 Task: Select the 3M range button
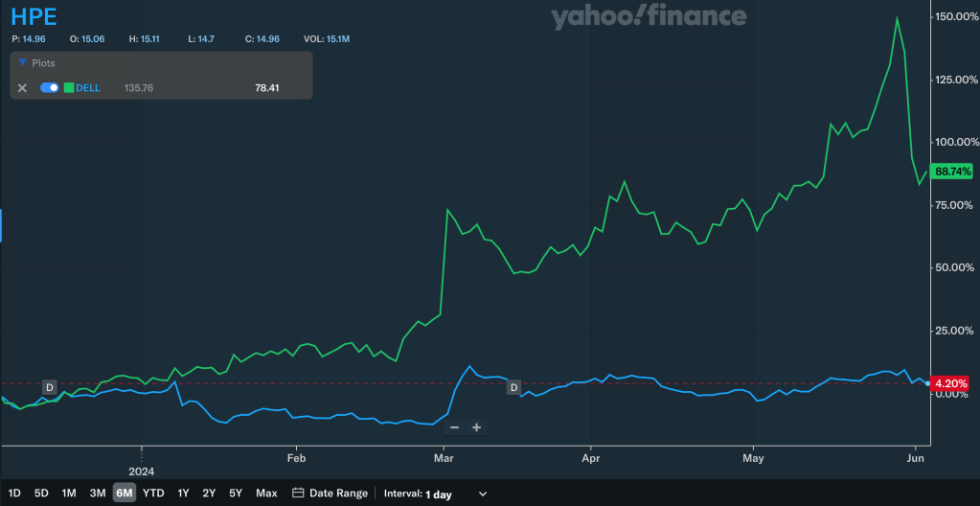(x=98, y=494)
